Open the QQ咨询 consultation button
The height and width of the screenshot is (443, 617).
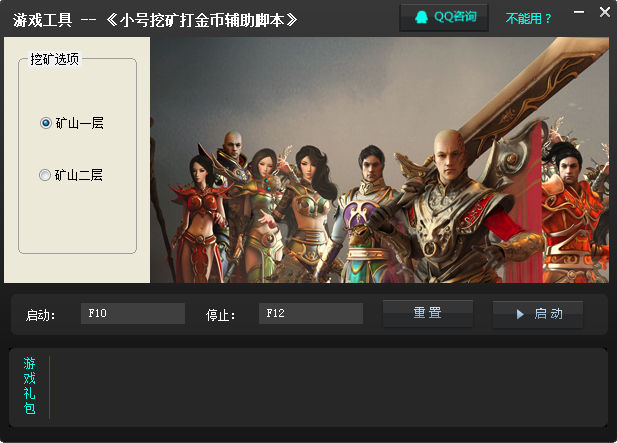point(444,17)
